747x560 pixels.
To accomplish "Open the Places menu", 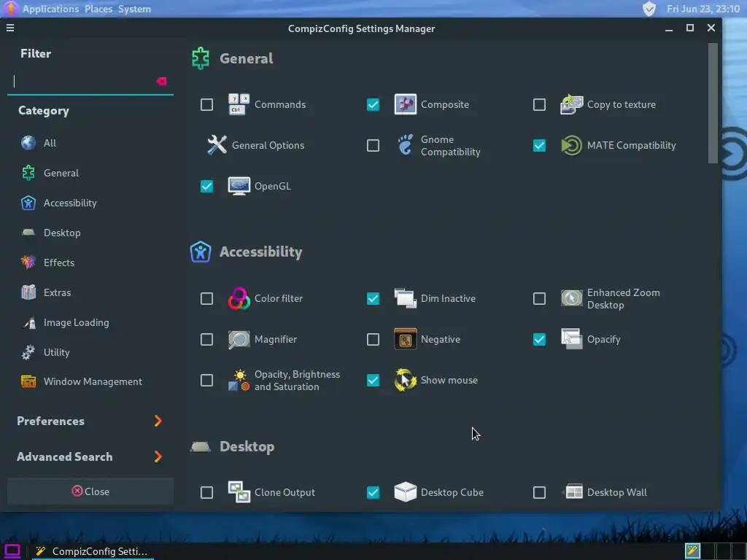I will tap(98, 9).
